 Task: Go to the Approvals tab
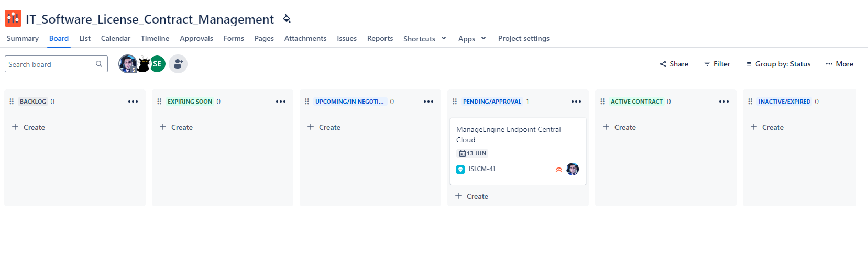coord(196,38)
